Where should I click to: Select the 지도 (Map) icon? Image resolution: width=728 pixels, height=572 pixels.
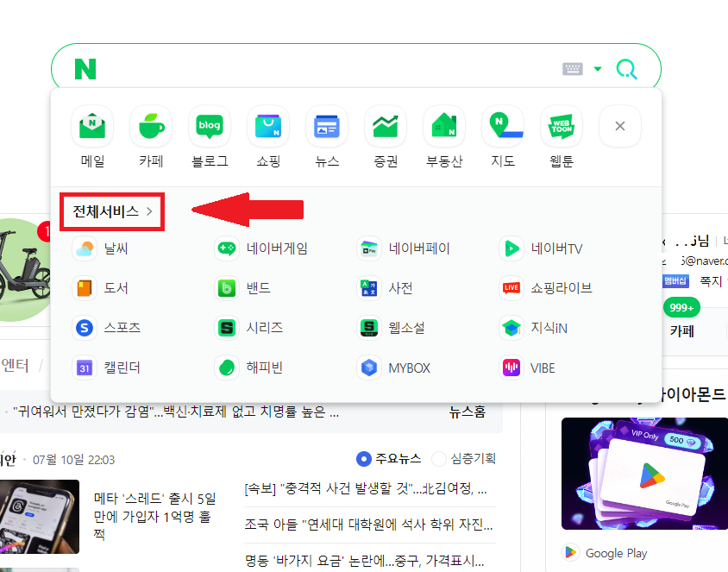point(503,126)
